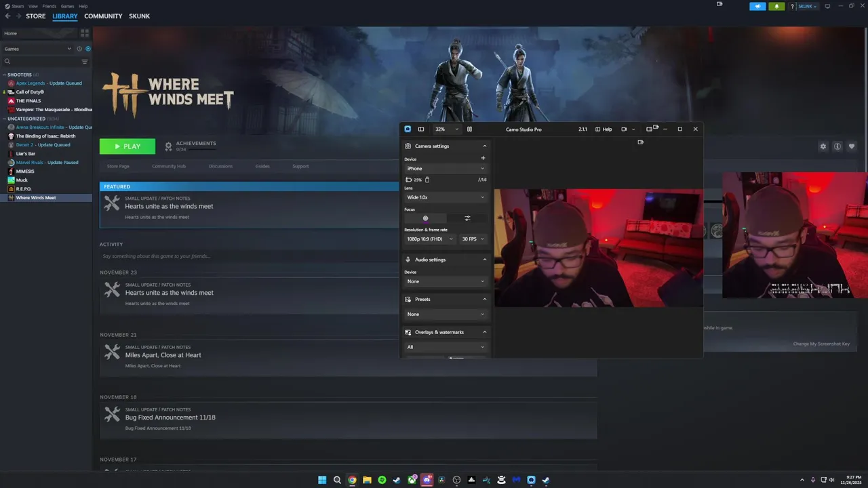Open the Games menu in Steam
This screenshot has height=488, width=868.
[67, 6]
